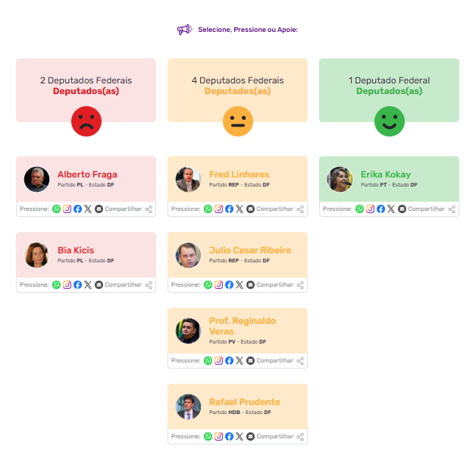Select the green happy face filter

click(x=390, y=121)
